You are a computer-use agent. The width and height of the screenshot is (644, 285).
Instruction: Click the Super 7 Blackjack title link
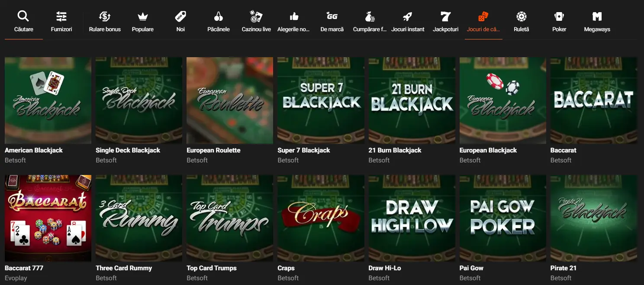[x=303, y=150]
